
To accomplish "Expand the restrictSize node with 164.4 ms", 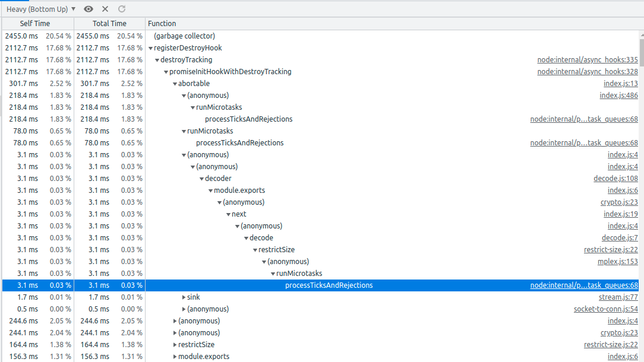I will (x=175, y=345).
